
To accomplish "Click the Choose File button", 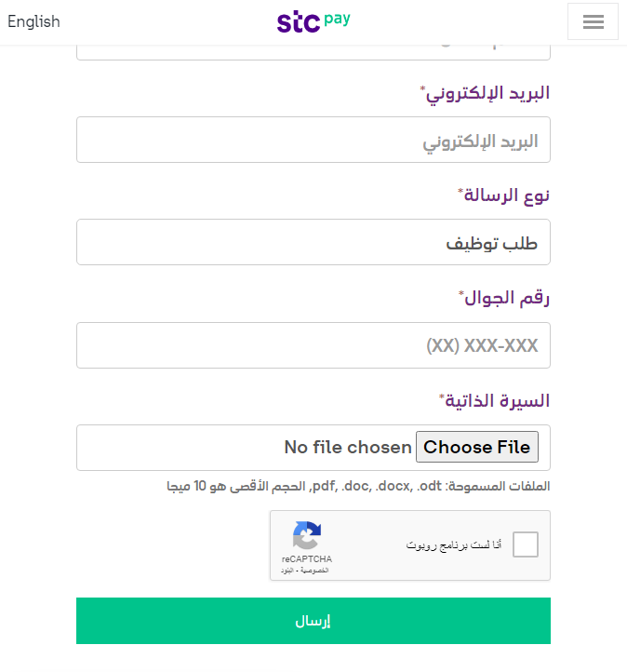I will [x=477, y=447].
